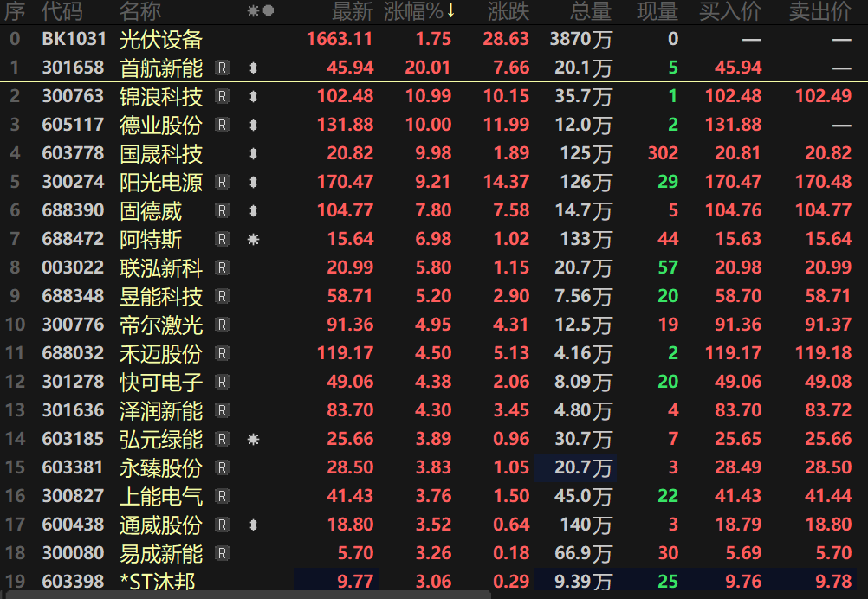Click the R badge beside 昱能科技
The height and width of the screenshot is (599, 868).
pos(222,296)
